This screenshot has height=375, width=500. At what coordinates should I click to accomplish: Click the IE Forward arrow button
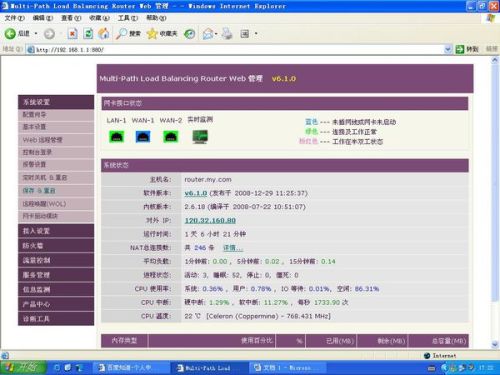(49, 34)
